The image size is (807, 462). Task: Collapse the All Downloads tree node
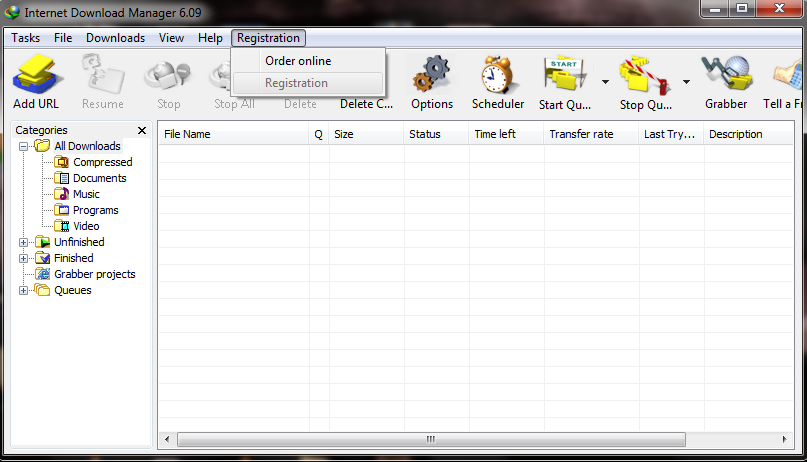[23, 146]
